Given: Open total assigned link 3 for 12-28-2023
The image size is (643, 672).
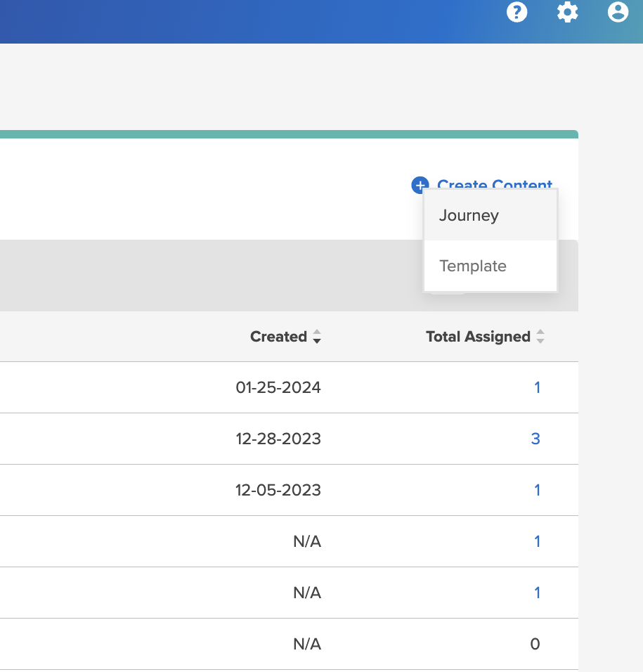Looking at the screenshot, I should click(535, 439).
